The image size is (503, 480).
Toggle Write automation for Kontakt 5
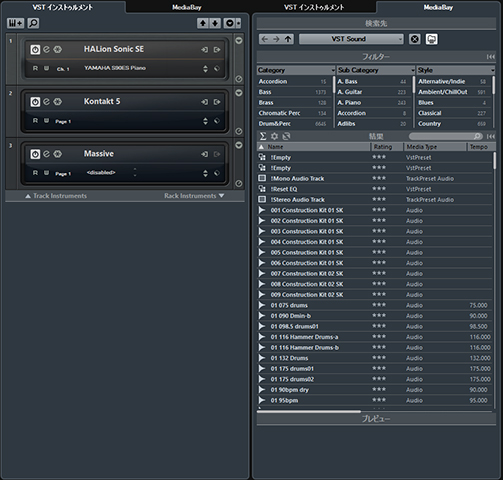[46, 121]
